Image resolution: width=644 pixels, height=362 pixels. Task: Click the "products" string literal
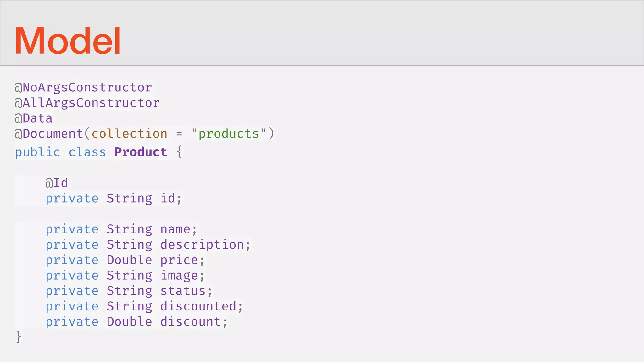point(229,134)
